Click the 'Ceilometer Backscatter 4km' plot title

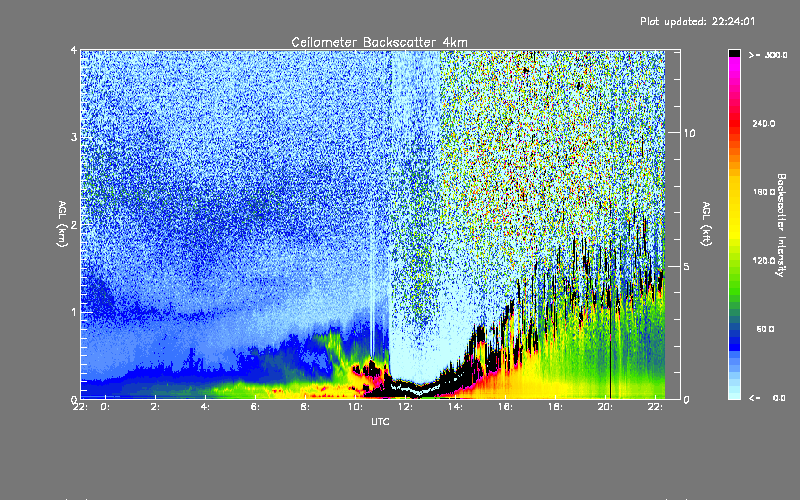379,42
